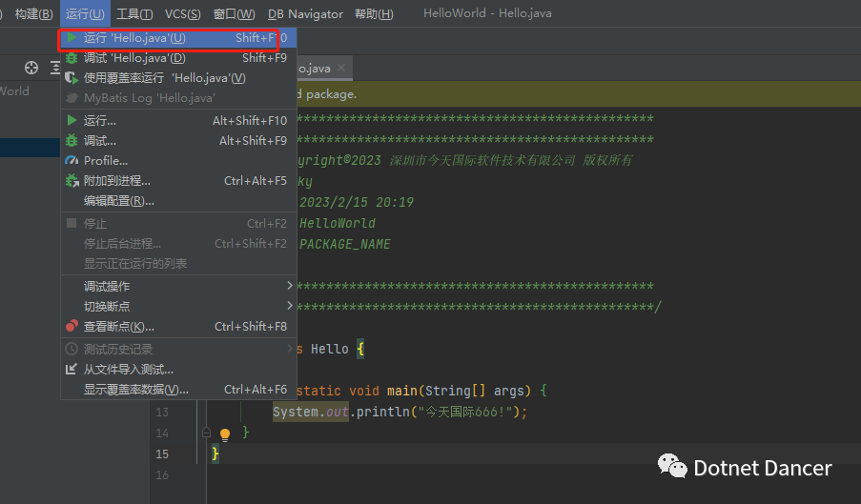
Task: Choose 运行... with Alt+Shift+F10
Action: click(x=178, y=120)
